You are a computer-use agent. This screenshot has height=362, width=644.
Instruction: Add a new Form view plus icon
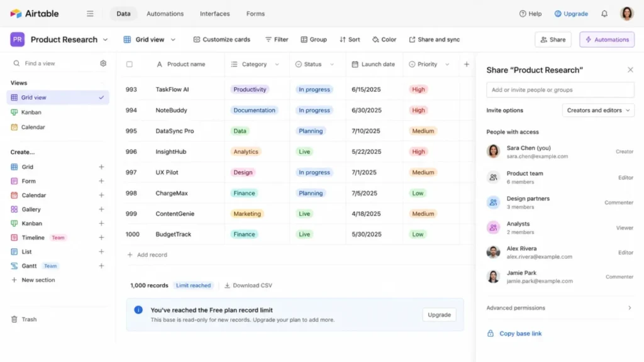101,181
